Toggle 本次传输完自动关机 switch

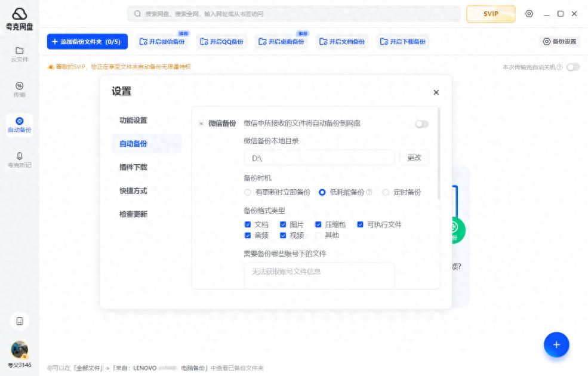(572, 67)
